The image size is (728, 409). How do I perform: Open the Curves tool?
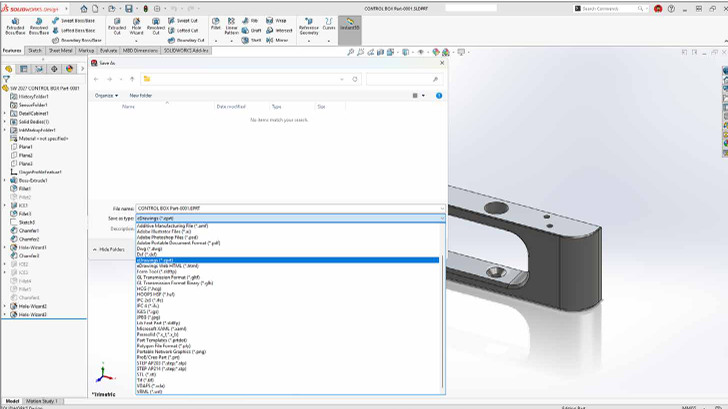(x=329, y=24)
